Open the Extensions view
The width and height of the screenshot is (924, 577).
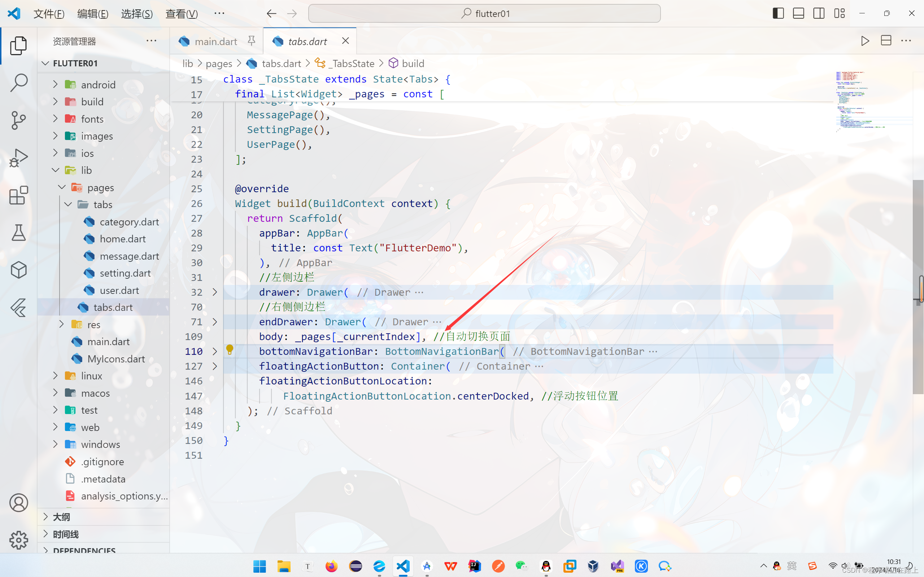click(x=18, y=195)
